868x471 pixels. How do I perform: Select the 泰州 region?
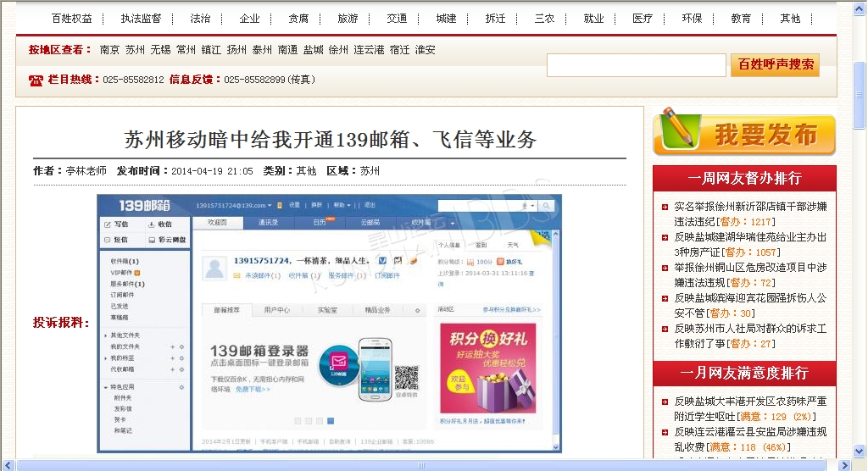[263, 50]
